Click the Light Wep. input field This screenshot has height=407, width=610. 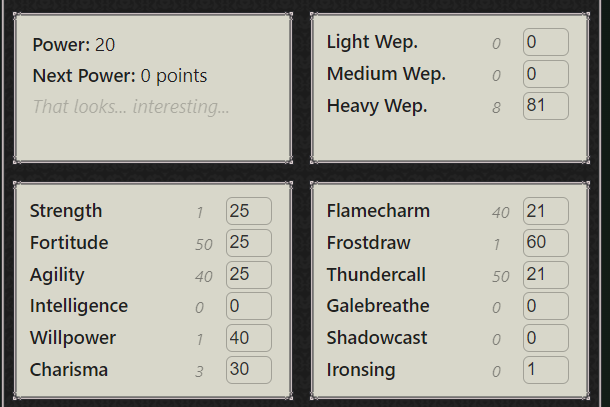point(545,42)
